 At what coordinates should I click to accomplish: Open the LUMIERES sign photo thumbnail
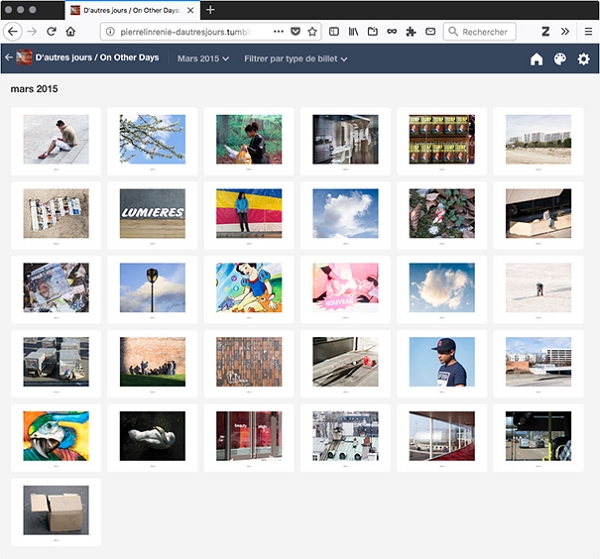point(152,212)
